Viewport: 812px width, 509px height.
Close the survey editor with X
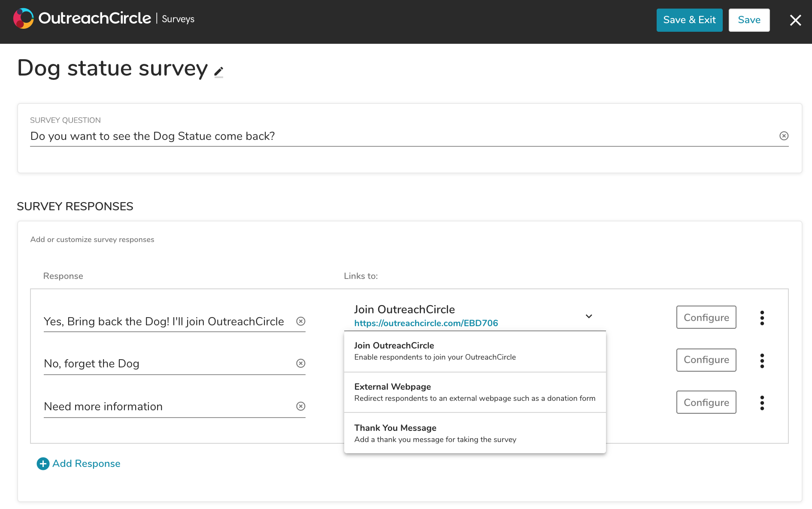click(795, 20)
